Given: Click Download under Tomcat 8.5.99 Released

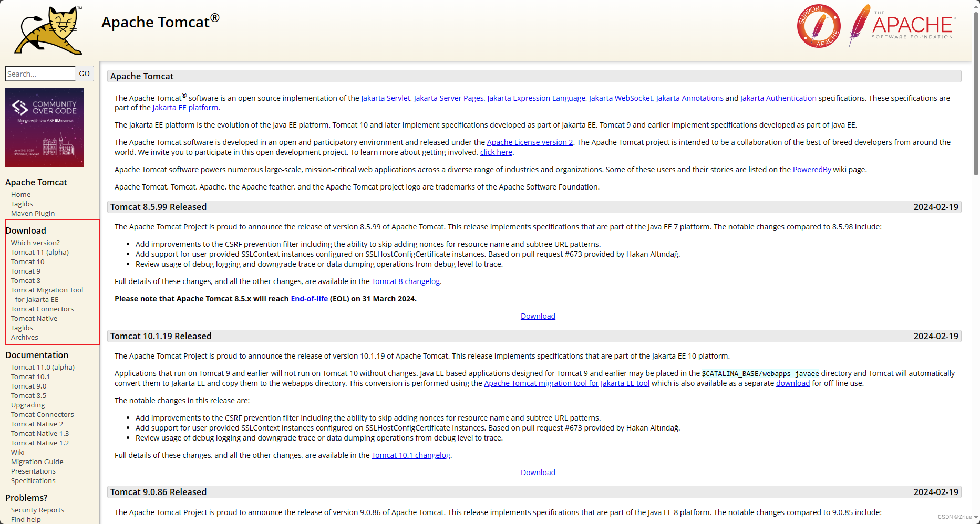Looking at the screenshot, I should coord(538,316).
